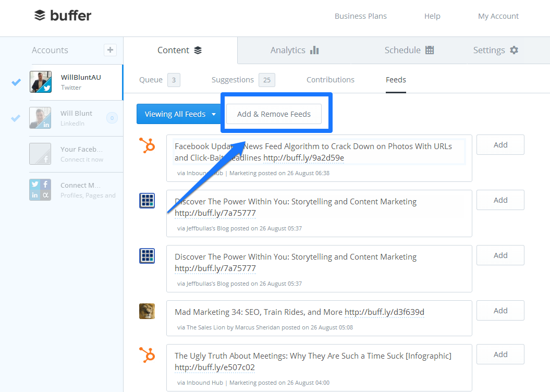Open Business Plans page

pyautogui.click(x=361, y=16)
